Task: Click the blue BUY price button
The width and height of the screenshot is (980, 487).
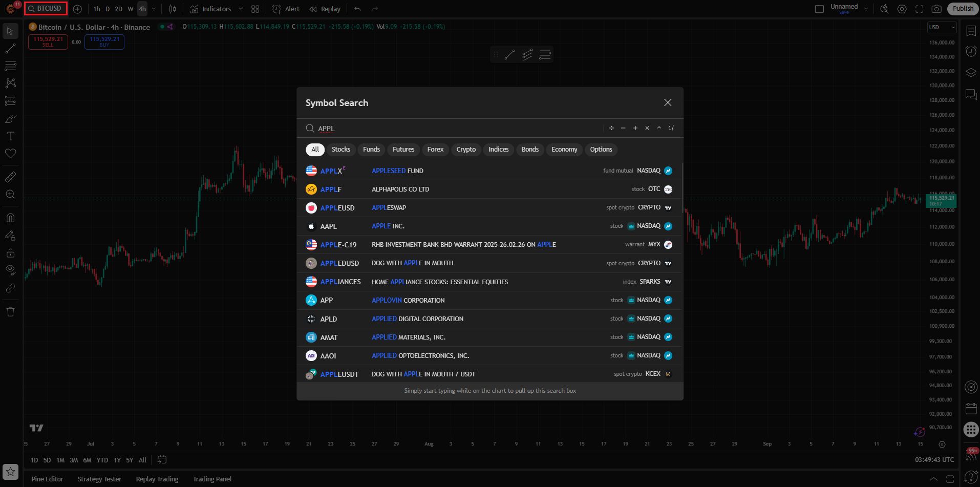Action: (104, 41)
